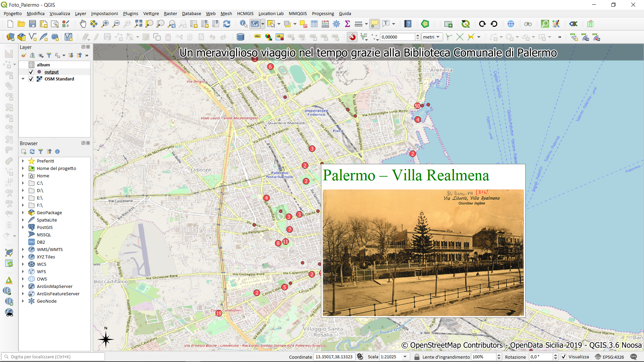Increase magnifier zoom percentage stepper
644x362 pixels.
pos(499,355)
